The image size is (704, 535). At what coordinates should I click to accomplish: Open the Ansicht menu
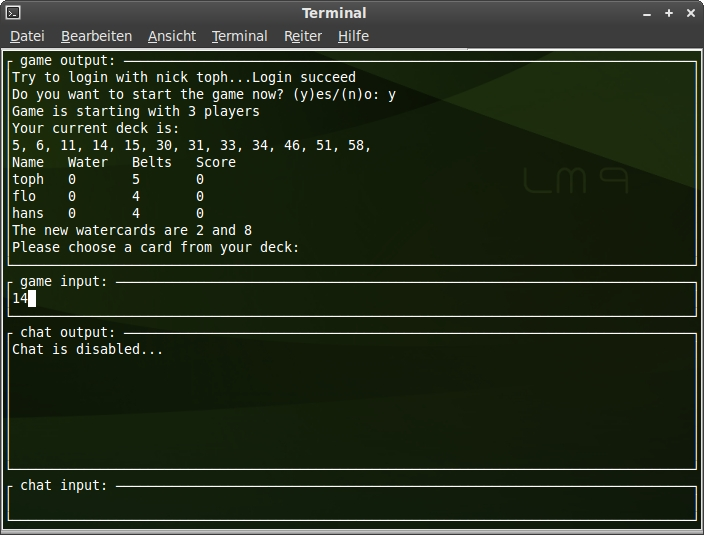click(172, 36)
